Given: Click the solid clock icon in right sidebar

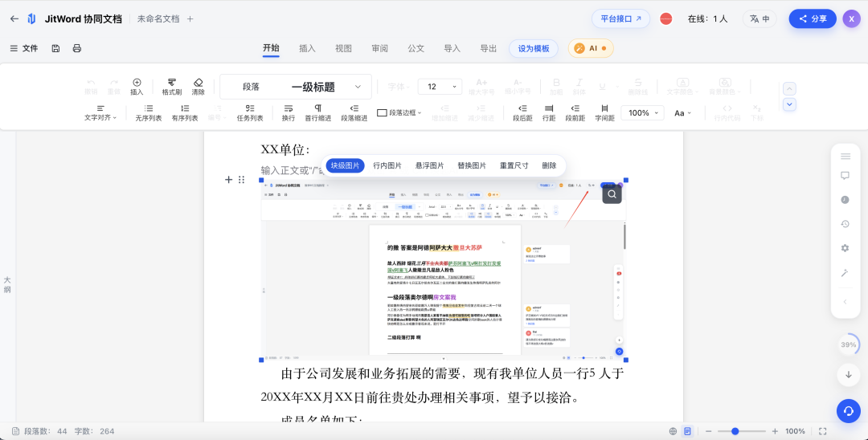Looking at the screenshot, I should pyautogui.click(x=845, y=200).
